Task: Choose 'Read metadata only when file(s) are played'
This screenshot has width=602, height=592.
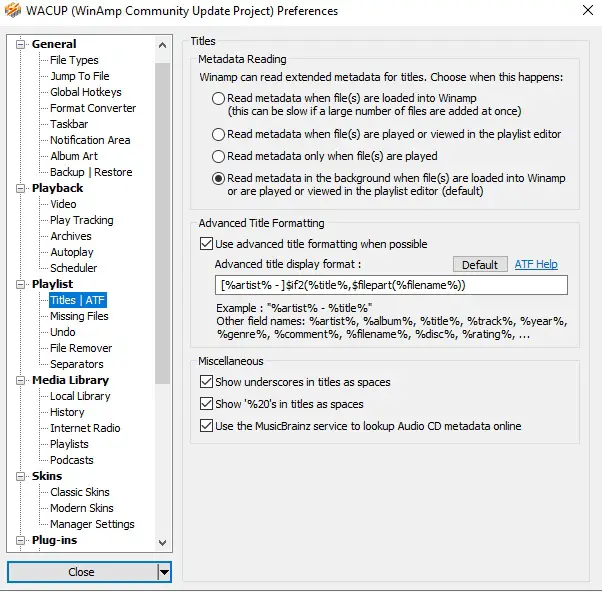Action: coord(218,156)
